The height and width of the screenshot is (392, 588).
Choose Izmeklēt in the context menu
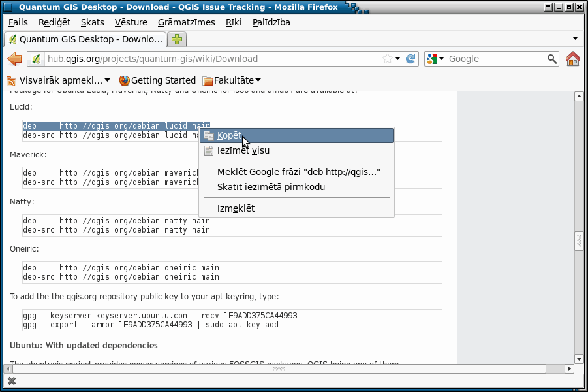(296, 208)
